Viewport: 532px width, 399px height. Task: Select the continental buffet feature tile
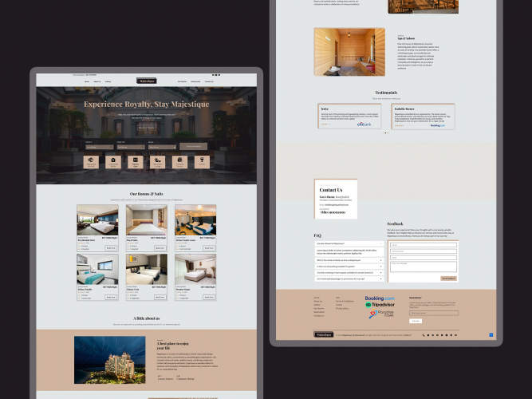113,162
